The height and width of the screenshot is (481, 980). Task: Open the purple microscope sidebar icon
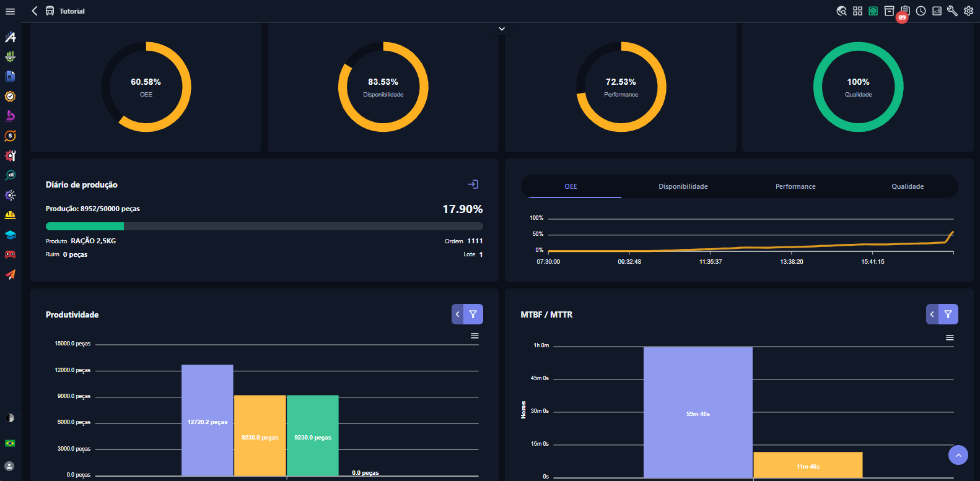(x=10, y=116)
